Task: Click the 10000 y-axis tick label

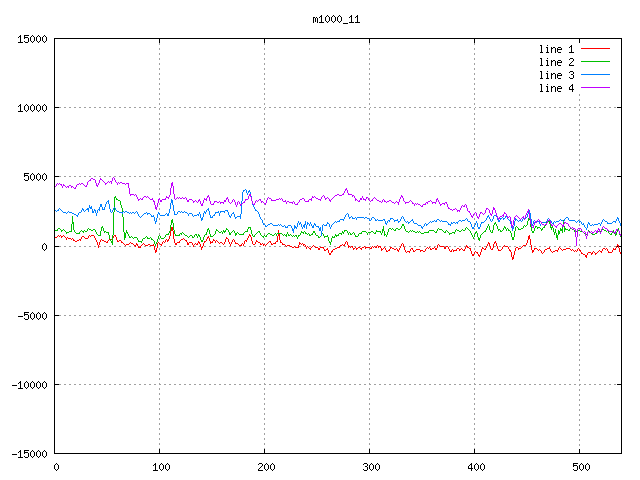Action: [32, 108]
